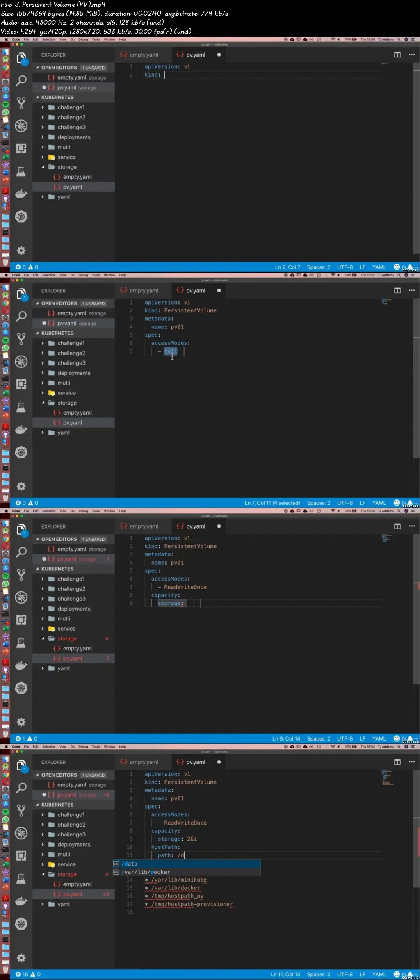Click the /tmp/hostpath-provisioner line
The image size is (420, 980).
189,904
